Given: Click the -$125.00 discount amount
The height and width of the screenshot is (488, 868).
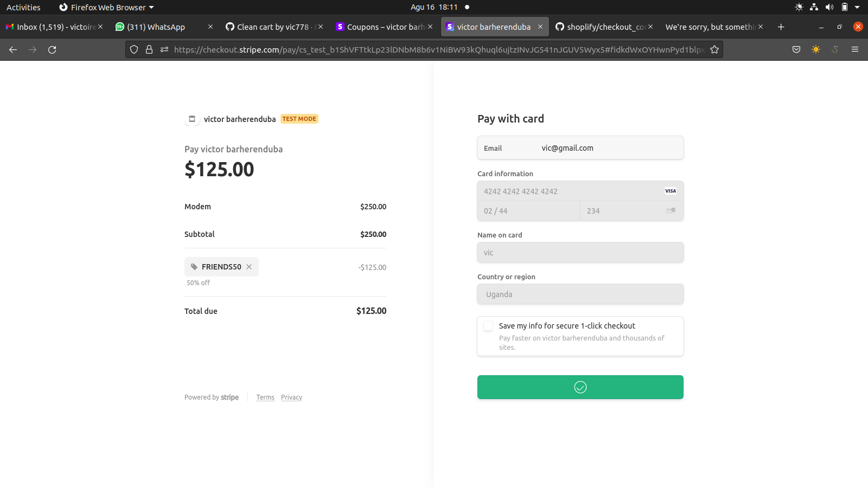Looking at the screenshot, I should click(x=372, y=267).
